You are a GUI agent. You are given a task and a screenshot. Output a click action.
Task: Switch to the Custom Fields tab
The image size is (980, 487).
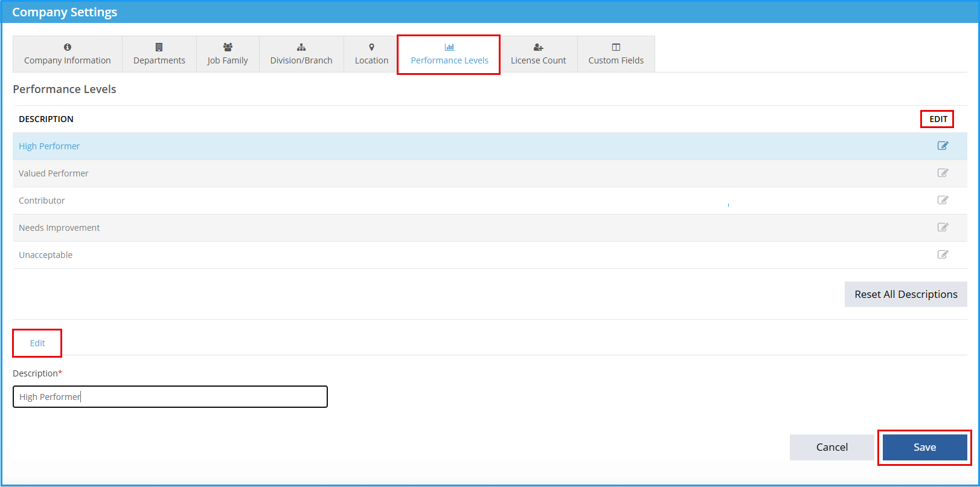tap(616, 54)
